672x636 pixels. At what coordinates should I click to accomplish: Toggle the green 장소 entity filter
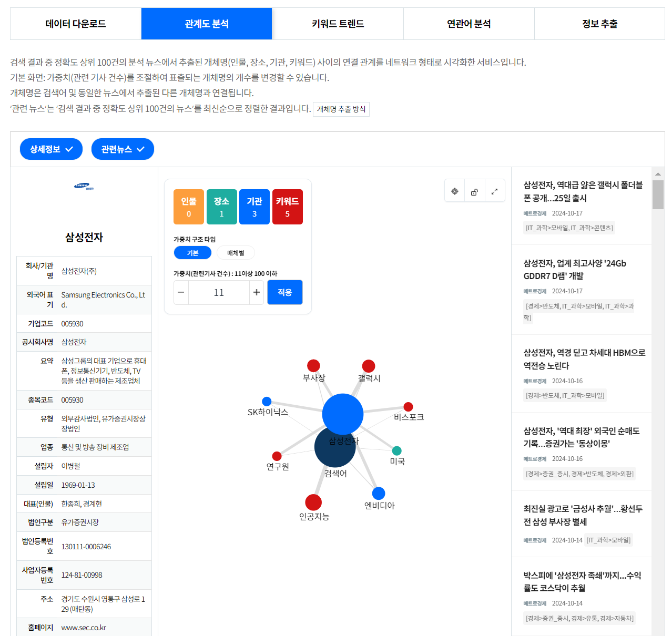(221, 207)
